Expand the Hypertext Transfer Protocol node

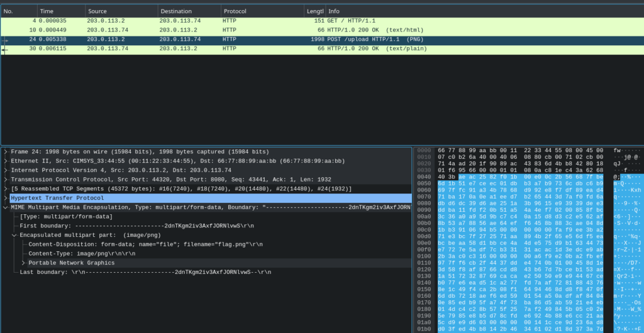point(6,198)
